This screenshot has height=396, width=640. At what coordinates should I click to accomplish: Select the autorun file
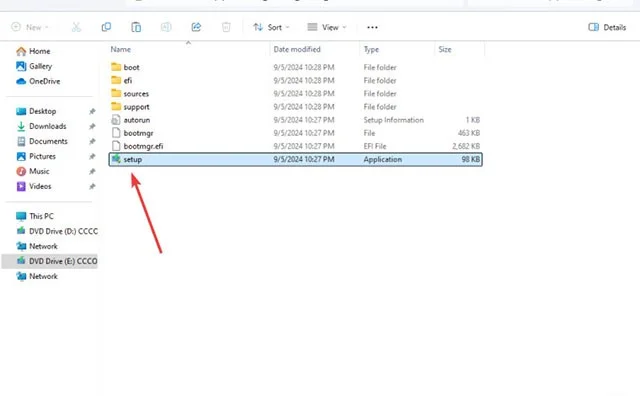(x=296, y=120)
